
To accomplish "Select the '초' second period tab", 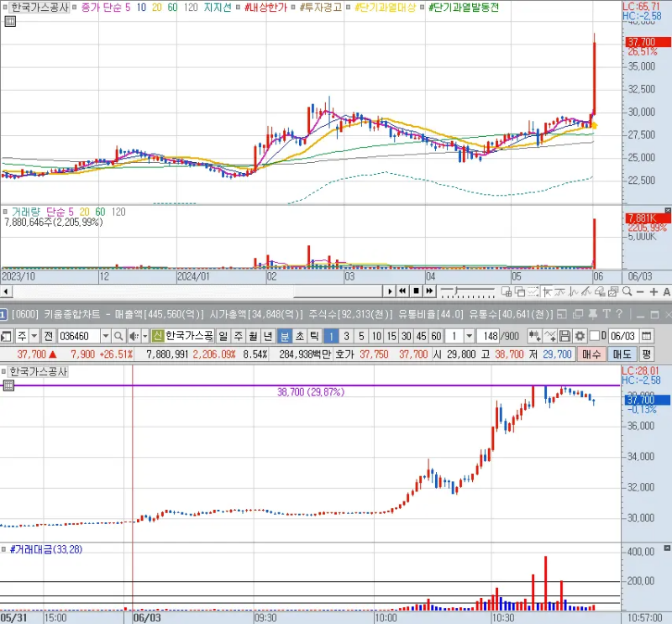I will pyautogui.click(x=300, y=336).
